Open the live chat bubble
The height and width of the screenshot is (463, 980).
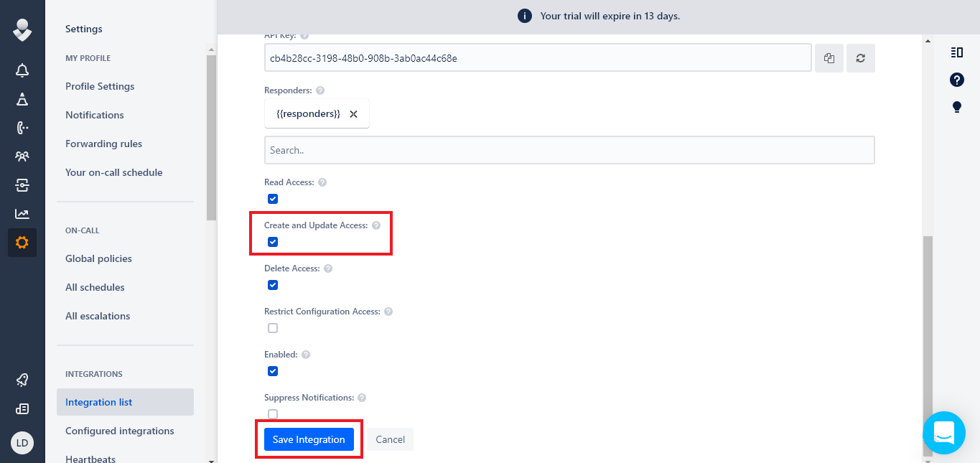[x=943, y=433]
